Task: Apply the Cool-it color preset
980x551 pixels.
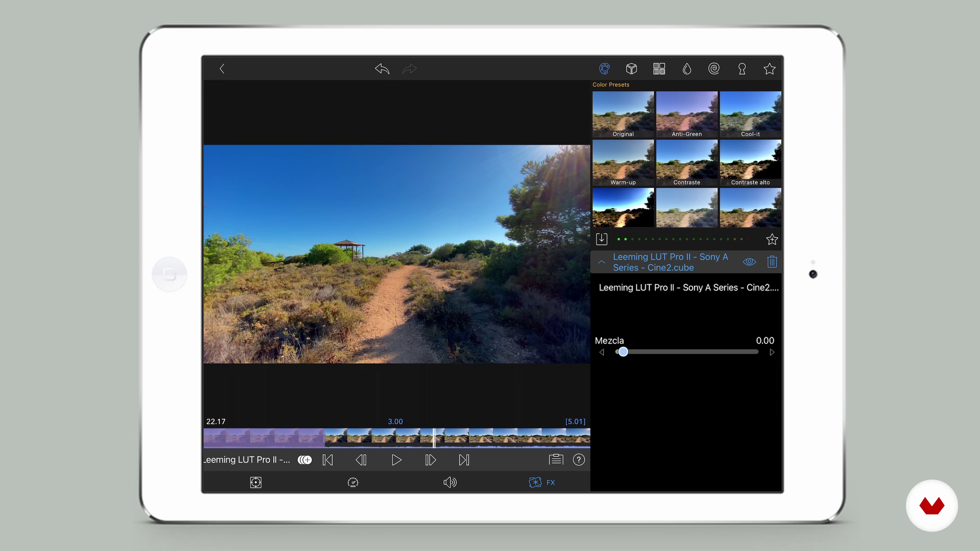Action: coord(750,115)
